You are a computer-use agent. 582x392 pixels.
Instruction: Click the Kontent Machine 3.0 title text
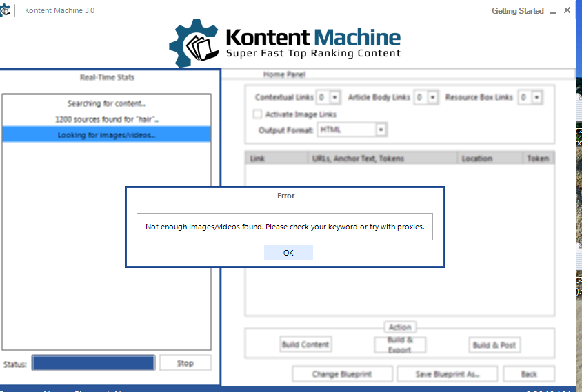point(60,10)
